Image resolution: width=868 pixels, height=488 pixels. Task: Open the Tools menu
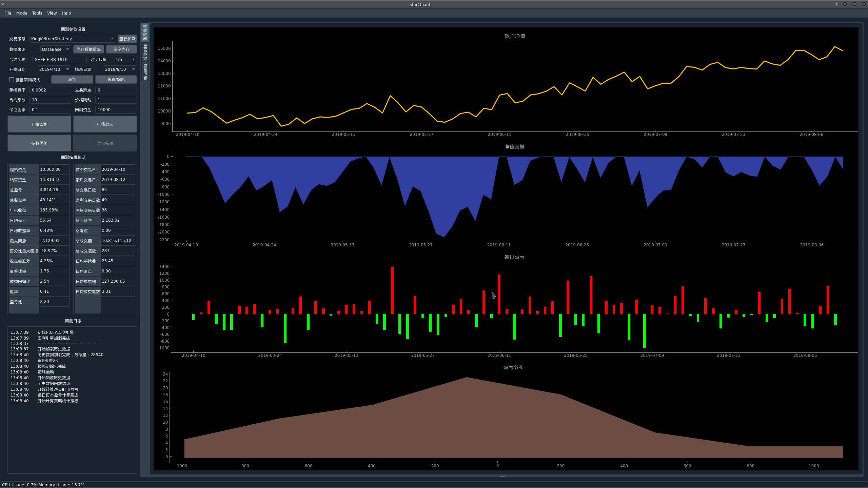(37, 13)
